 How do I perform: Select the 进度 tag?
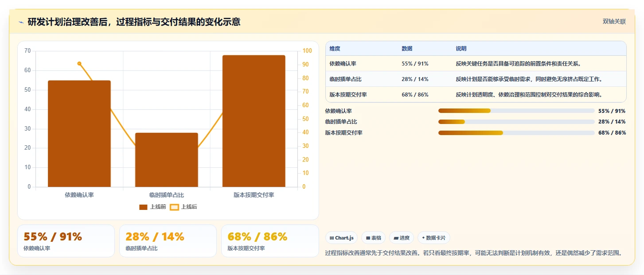pyautogui.click(x=402, y=238)
